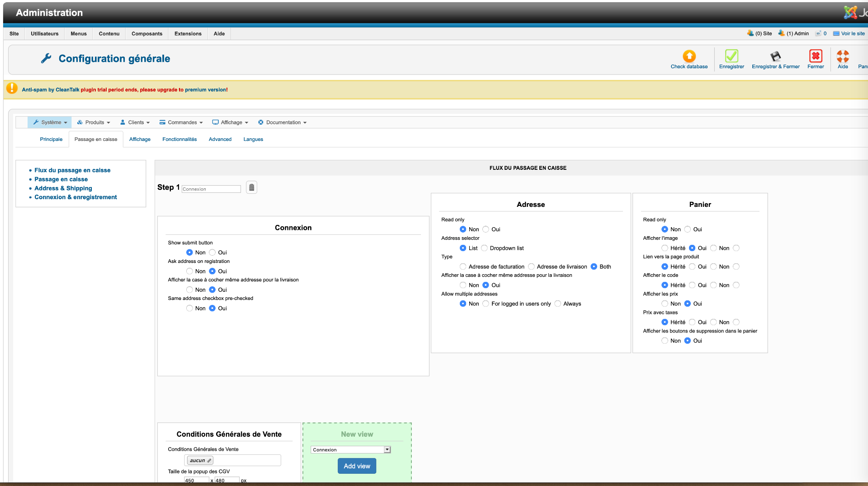
Task: Select Hérité for Afficher l'image
Action: pyautogui.click(x=665, y=248)
